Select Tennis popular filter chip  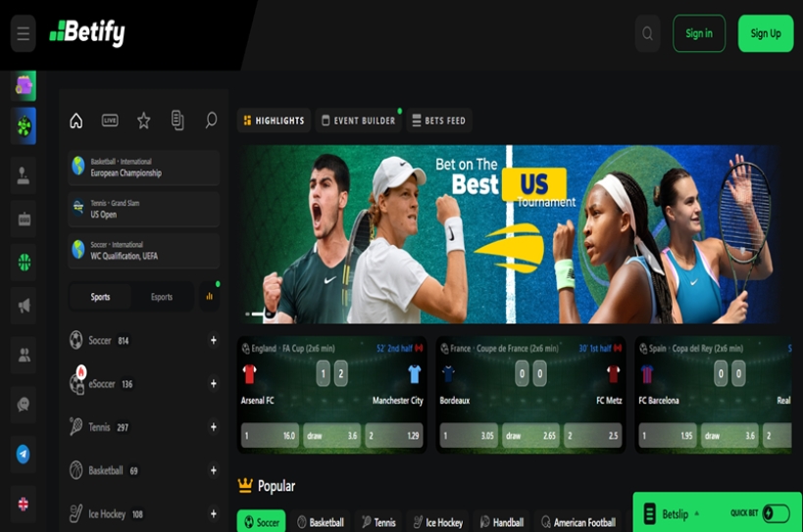(379, 522)
